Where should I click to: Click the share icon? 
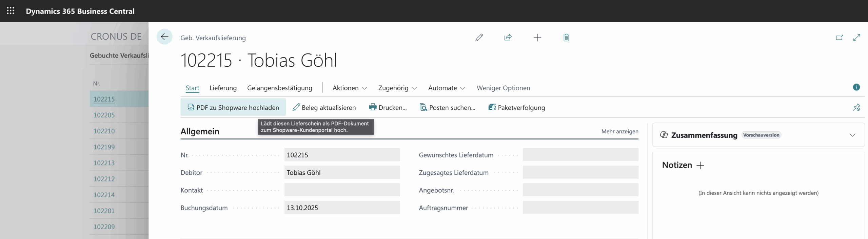click(x=508, y=38)
